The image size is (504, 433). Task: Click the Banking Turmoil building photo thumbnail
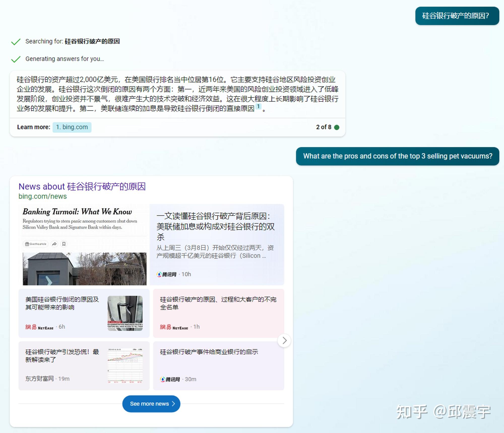coord(84,269)
